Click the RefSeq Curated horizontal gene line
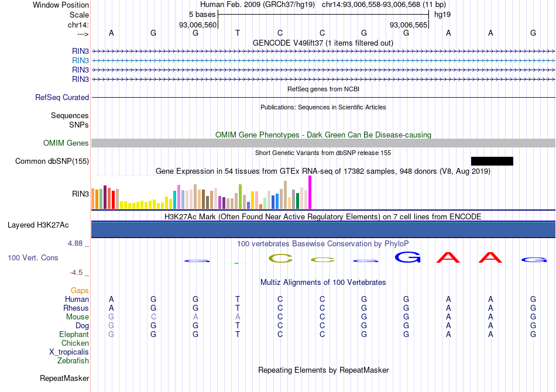This screenshot has width=556, height=392. click(x=323, y=98)
